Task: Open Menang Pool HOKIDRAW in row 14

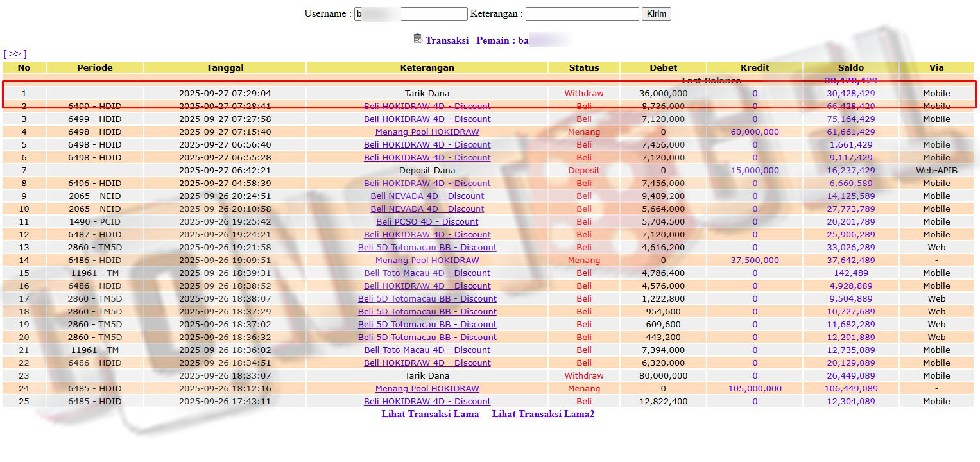Action: pyautogui.click(x=427, y=260)
